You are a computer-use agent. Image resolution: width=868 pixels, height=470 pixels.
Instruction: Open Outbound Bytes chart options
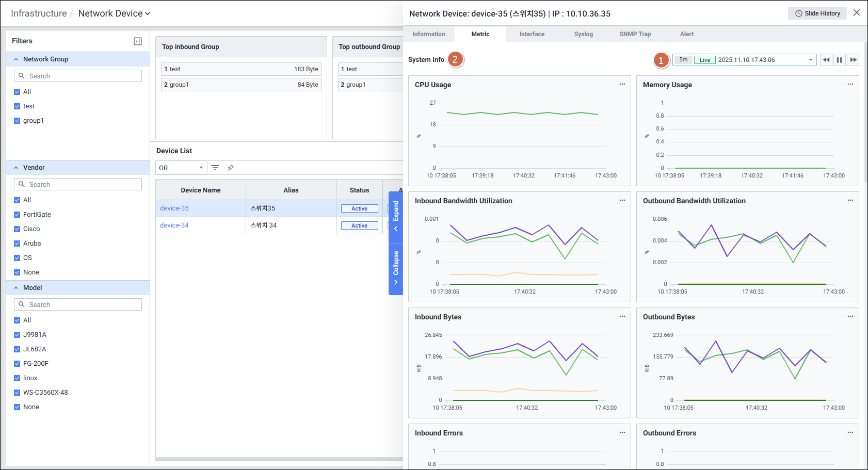(850, 316)
